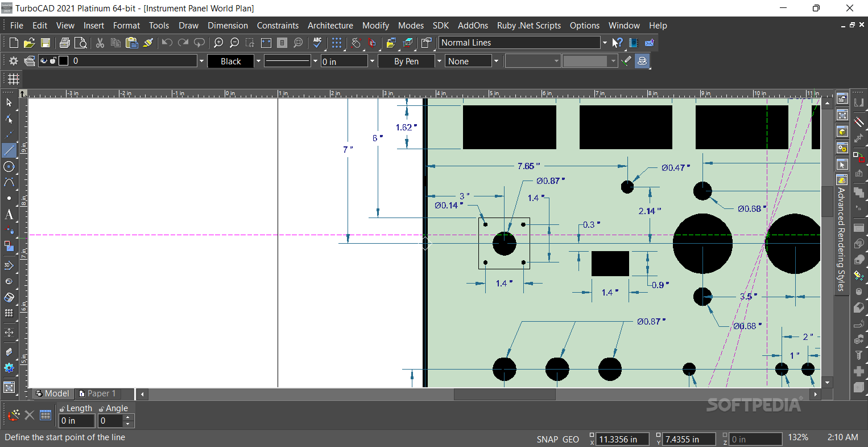Click the Zoom In magnifier icon
The height and width of the screenshot is (447, 868).
(218, 43)
